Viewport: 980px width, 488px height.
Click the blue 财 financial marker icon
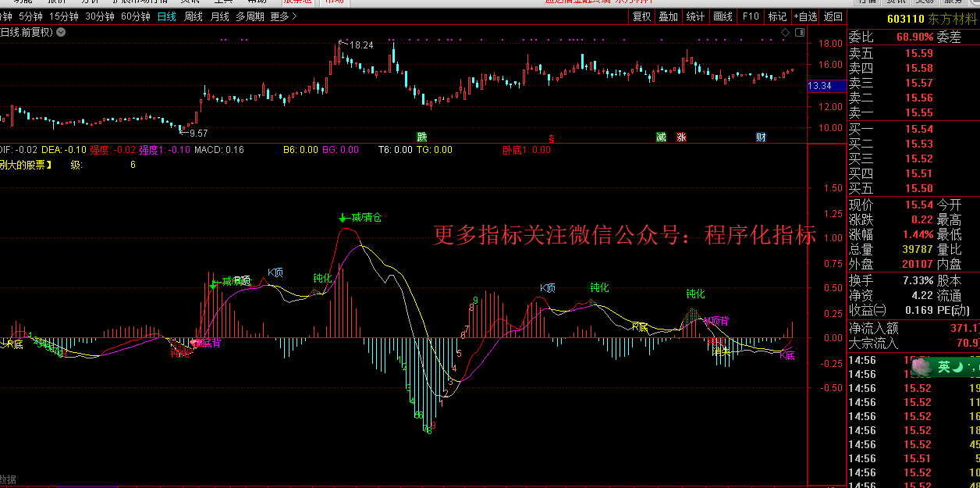point(761,137)
